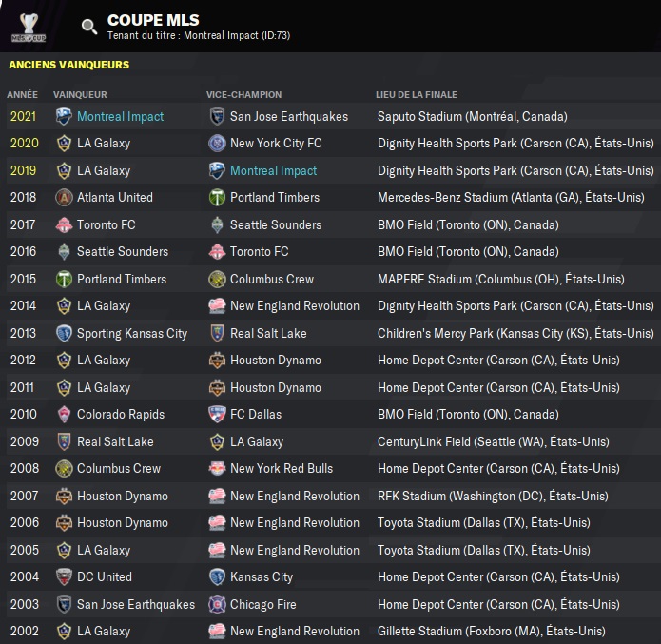Click Toronto FC crest in 2017 row

pos(64,224)
